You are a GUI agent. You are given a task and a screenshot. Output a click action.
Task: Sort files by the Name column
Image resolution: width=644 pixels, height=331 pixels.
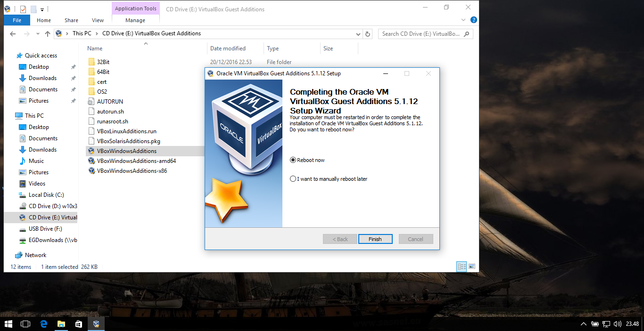pyautogui.click(x=95, y=48)
